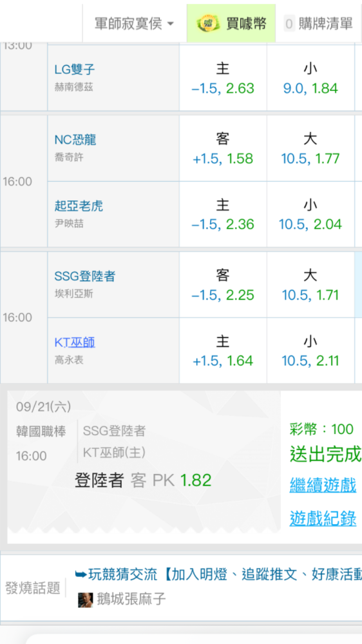Select 起亞老虎 home -1.5 at 2.36
Screen dimensions: 362x644
click(223, 214)
